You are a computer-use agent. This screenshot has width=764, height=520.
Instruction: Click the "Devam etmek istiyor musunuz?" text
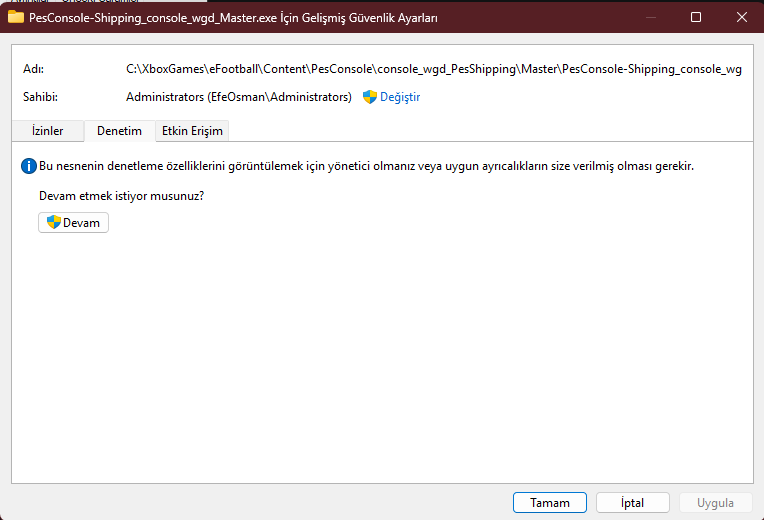(x=121, y=196)
